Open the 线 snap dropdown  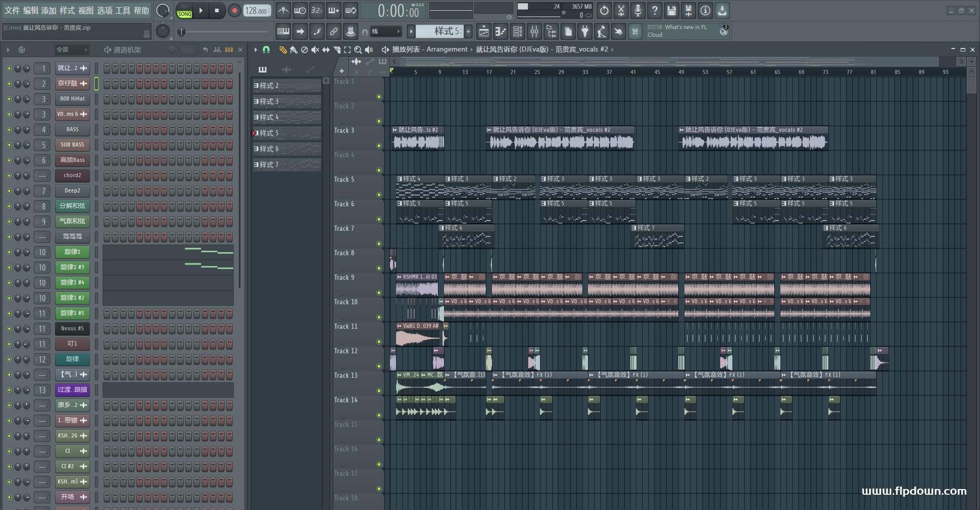(385, 32)
